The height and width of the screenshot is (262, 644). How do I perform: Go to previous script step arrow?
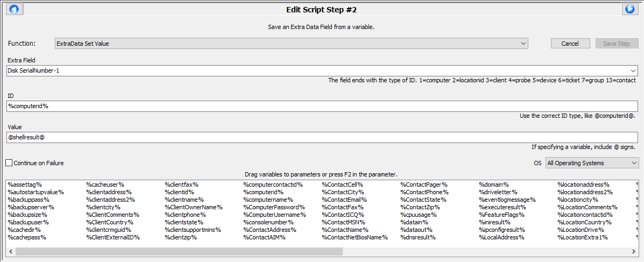14,9
